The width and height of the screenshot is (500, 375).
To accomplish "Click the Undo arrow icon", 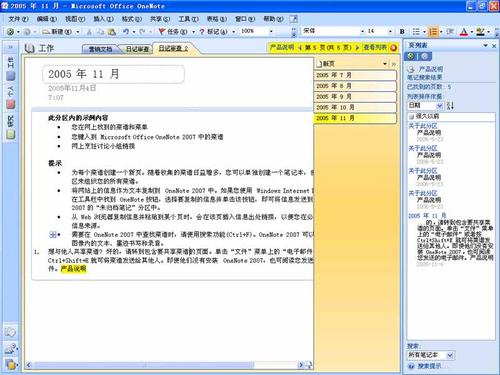I will click(126, 32).
